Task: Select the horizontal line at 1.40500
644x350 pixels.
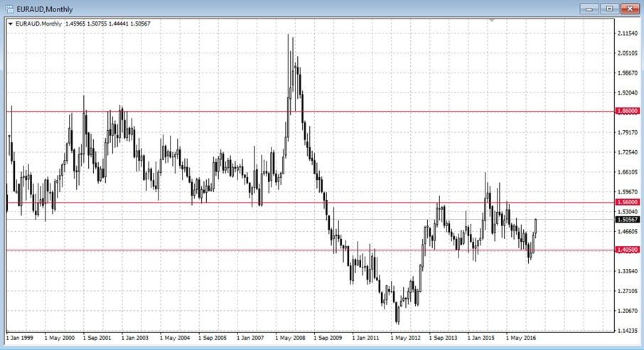Action: (x=213, y=250)
